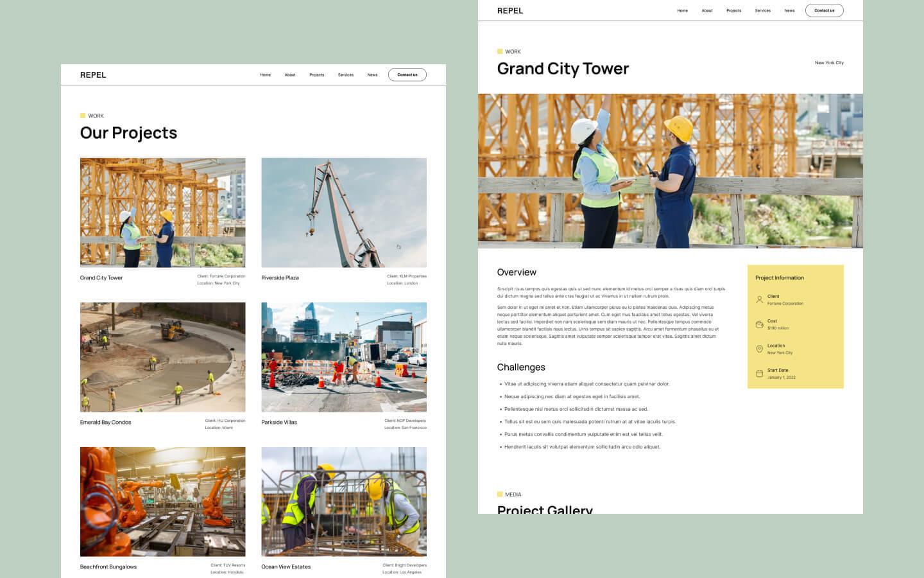Click the Grand City Tower project thumbnail
924x578 pixels.
click(162, 212)
